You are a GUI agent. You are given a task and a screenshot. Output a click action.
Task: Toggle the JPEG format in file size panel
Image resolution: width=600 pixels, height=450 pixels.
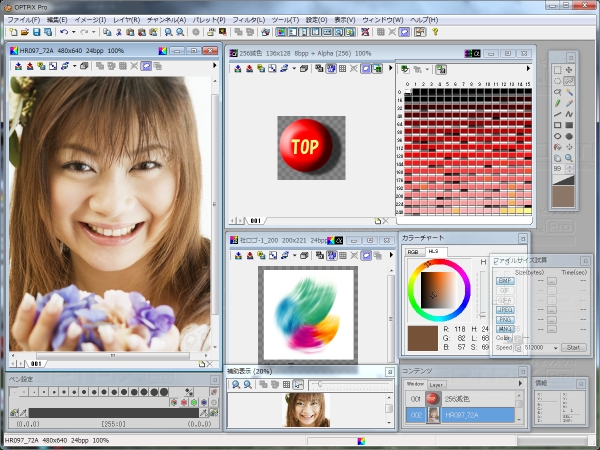click(x=505, y=310)
